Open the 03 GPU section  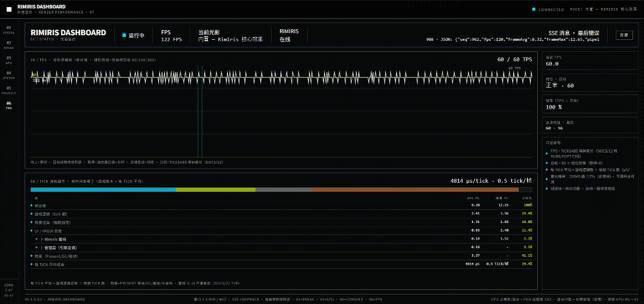(9, 60)
